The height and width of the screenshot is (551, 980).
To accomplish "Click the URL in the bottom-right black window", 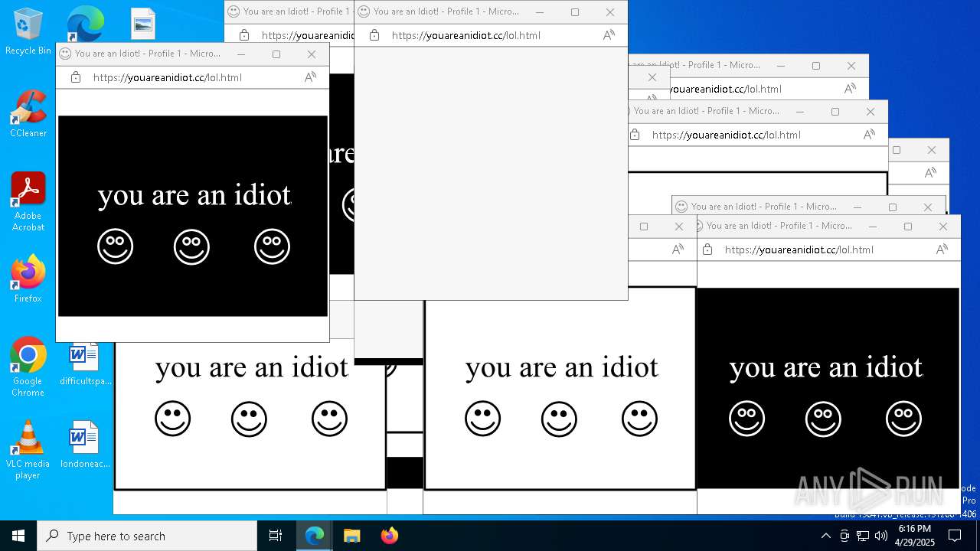I will pos(799,249).
